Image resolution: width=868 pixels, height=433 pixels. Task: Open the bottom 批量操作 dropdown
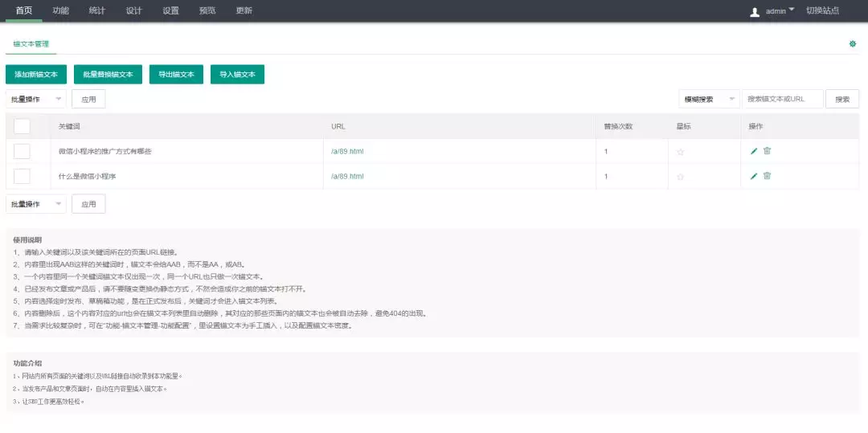36,204
